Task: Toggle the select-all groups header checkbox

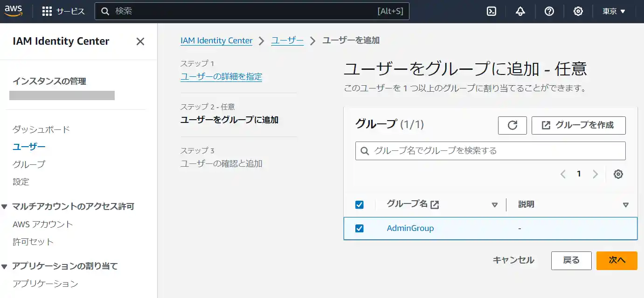Action: [359, 204]
